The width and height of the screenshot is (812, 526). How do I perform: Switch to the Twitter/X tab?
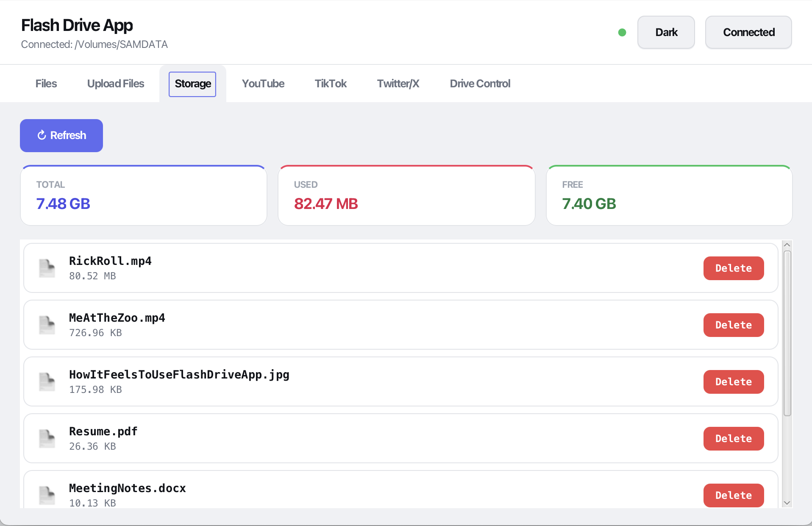pyautogui.click(x=398, y=83)
